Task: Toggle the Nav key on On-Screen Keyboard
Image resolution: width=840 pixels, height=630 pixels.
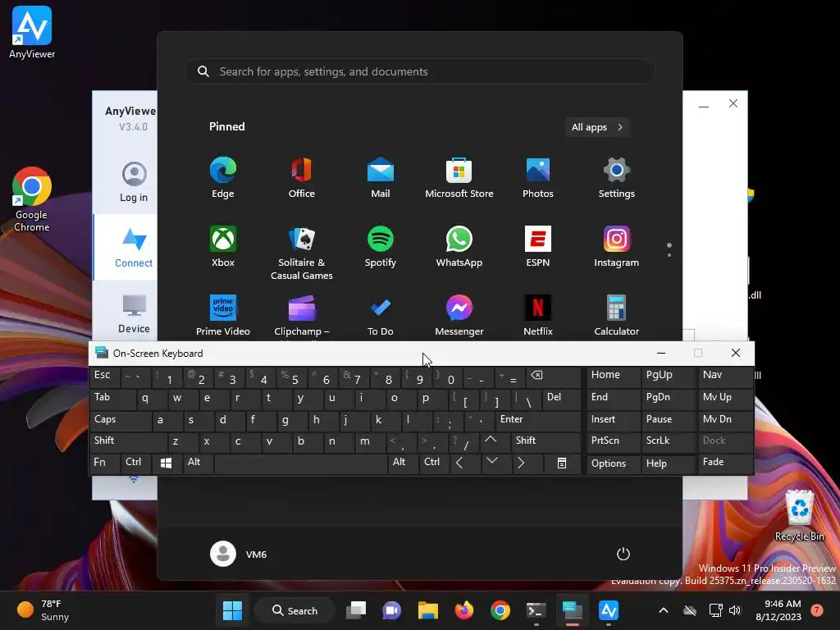Action: coord(725,377)
